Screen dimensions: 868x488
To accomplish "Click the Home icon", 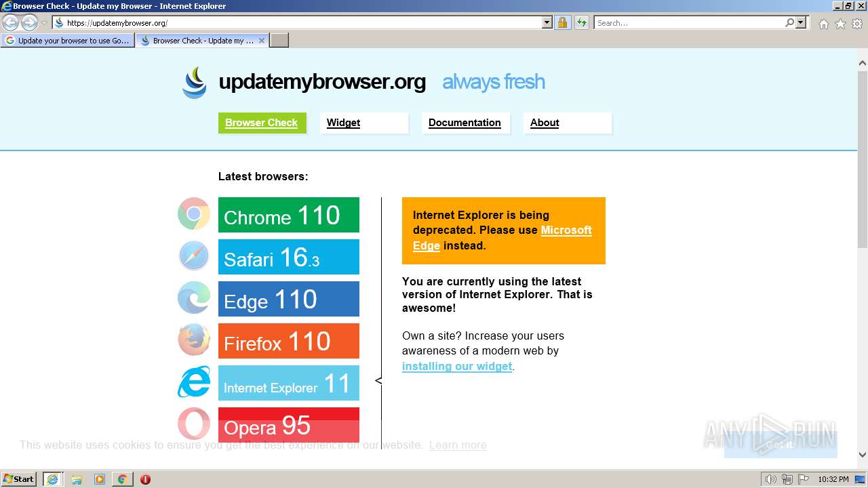I will pyautogui.click(x=823, y=24).
